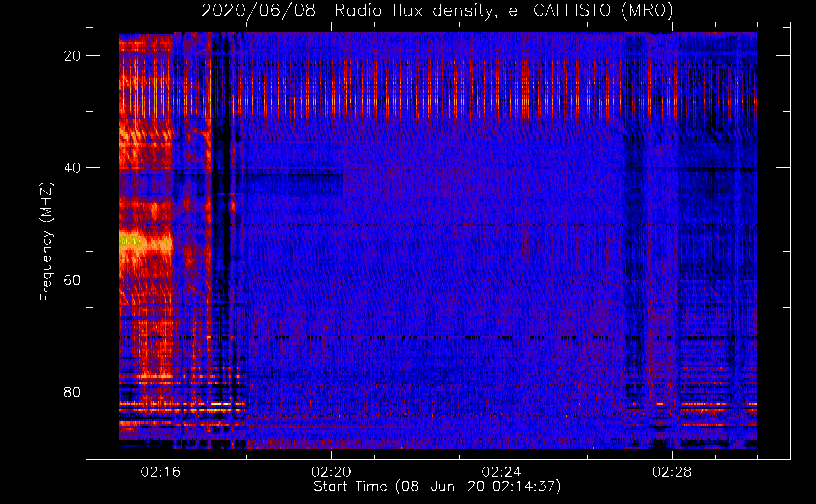Click the 02:24 time tick label
Screen dimensions: 816x504
[502, 472]
